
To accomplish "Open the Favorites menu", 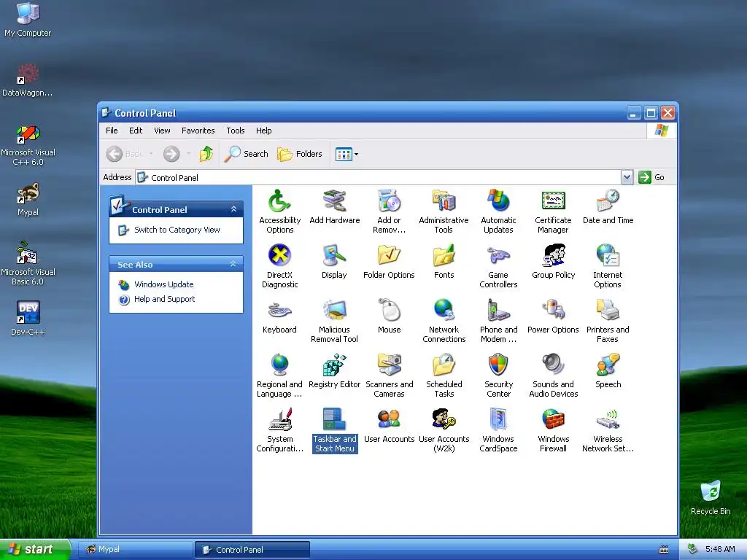I will [198, 131].
